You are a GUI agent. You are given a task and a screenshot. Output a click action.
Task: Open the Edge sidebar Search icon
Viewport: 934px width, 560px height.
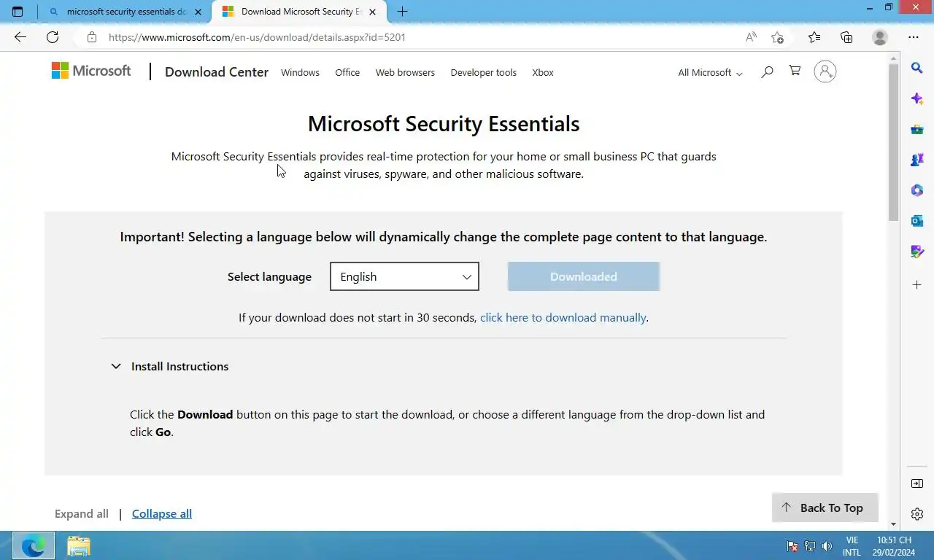(917, 68)
